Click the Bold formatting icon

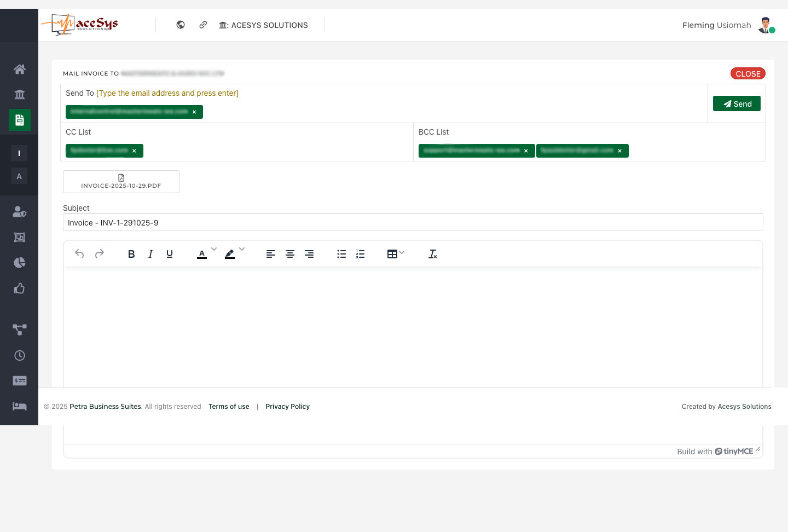pos(131,254)
